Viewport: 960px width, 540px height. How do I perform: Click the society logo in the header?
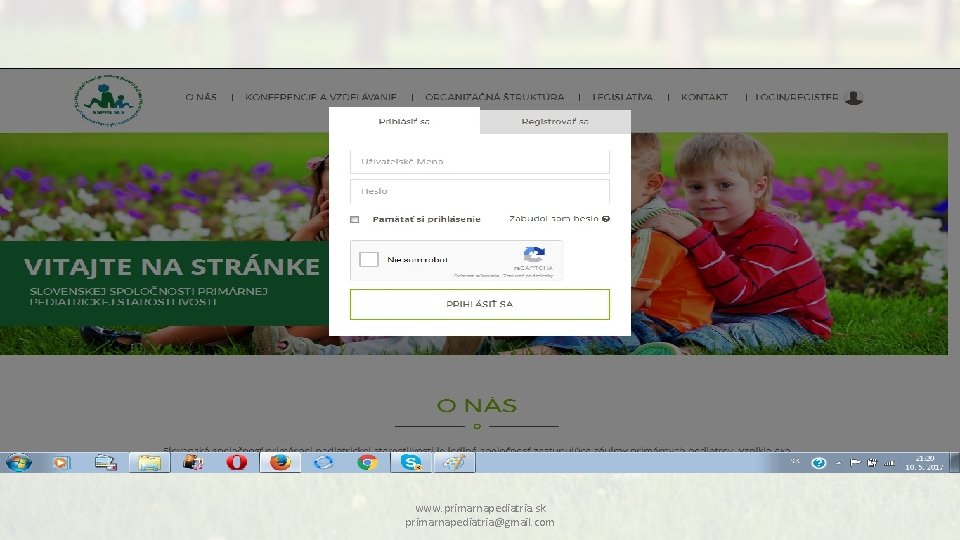[108, 100]
